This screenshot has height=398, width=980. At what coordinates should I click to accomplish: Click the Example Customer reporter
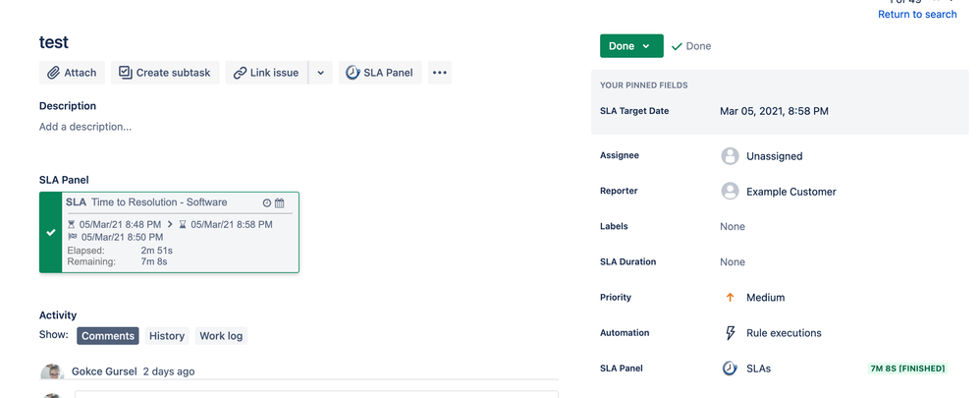[791, 192]
